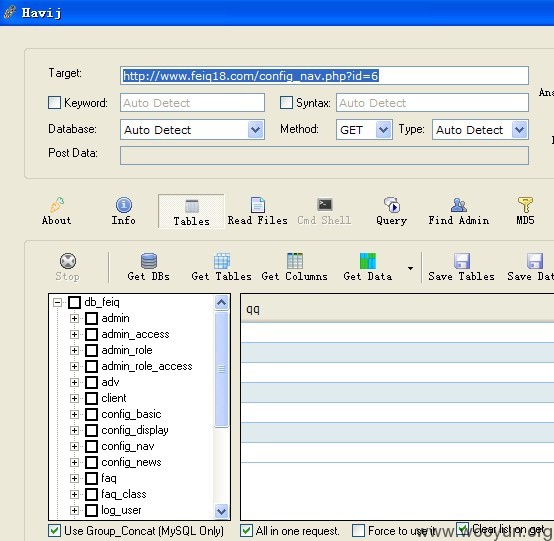554x541 pixels.
Task: Open the Find Admin section
Action: point(459,211)
